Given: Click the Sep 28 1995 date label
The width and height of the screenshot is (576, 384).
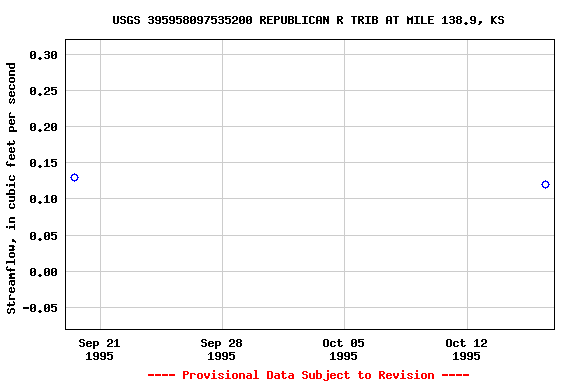Looking at the screenshot, I should click(x=222, y=349).
